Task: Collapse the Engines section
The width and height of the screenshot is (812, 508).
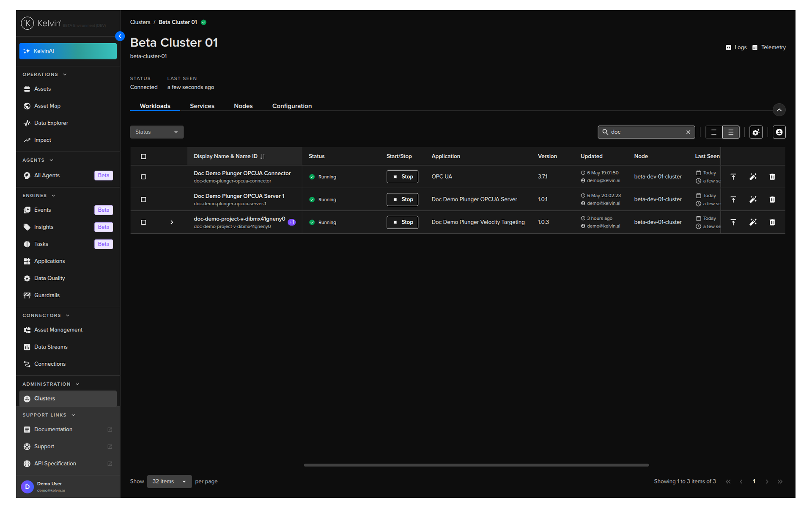Action: [x=53, y=196]
